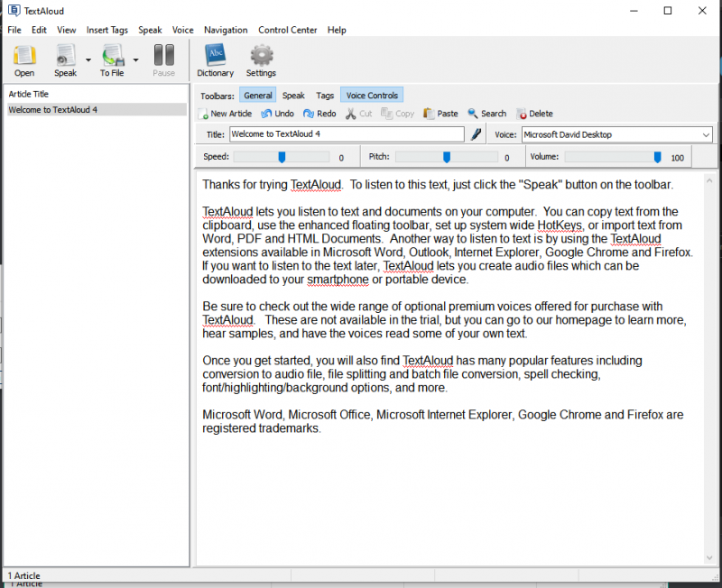Click the Article Title column header
This screenshot has width=722, height=588.
[x=29, y=94]
